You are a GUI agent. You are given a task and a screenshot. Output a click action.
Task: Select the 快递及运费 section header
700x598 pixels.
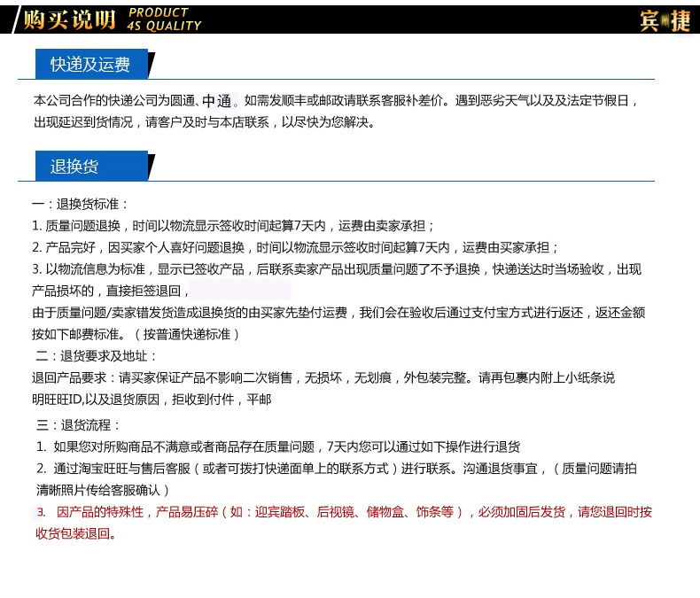pos(91,65)
